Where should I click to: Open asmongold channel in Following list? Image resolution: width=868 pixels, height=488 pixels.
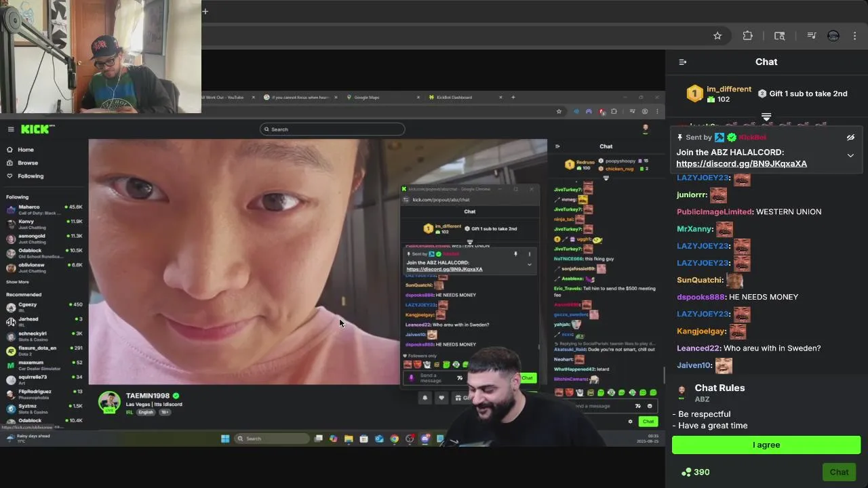(x=44, y=239)
